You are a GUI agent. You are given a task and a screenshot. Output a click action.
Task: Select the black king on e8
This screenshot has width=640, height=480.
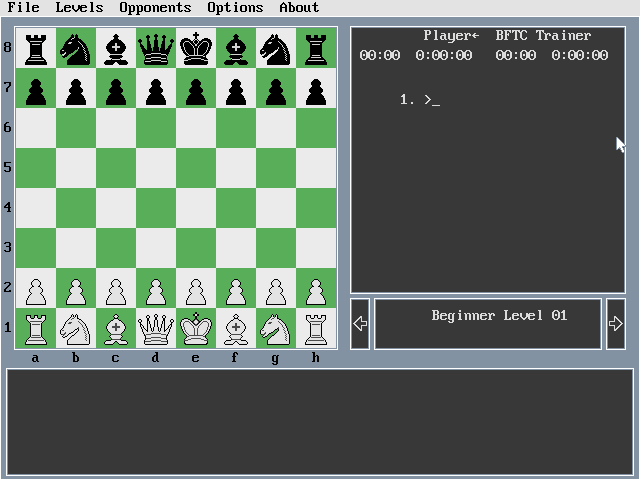(x=196, y=48)
